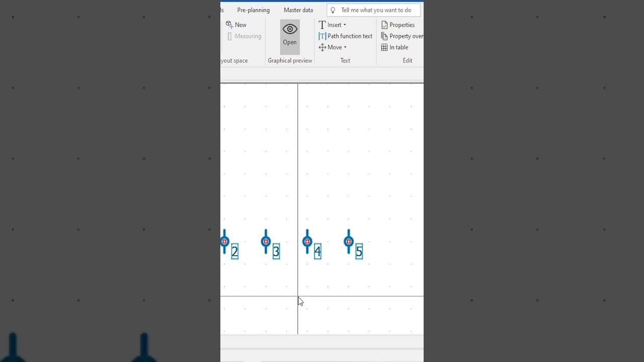Click the Path function text icon
This screenshot has width=644, height=362.
click(x=322, y=36)
